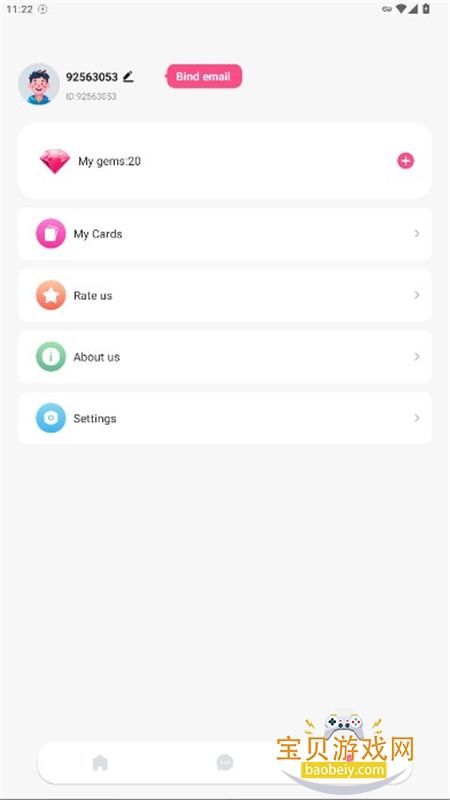Viewport: 450px width, 800px height.
Task: Expand the Rate us chevron arrow
Action: click(x=417, y=295)
